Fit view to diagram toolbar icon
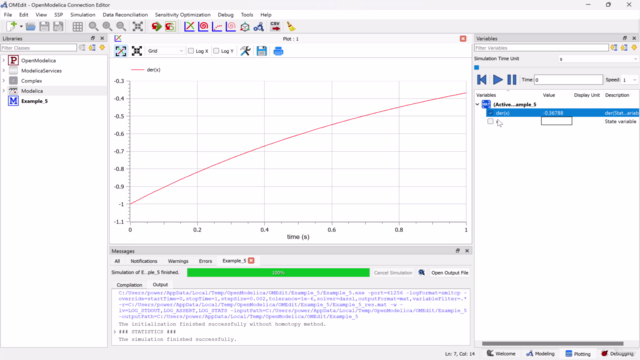 [138, 27]
